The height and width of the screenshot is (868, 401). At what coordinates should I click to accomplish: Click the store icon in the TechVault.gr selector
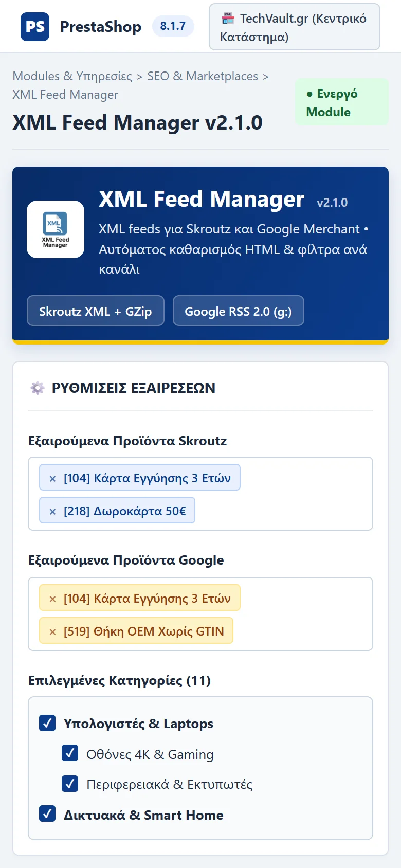pos(228,19)
